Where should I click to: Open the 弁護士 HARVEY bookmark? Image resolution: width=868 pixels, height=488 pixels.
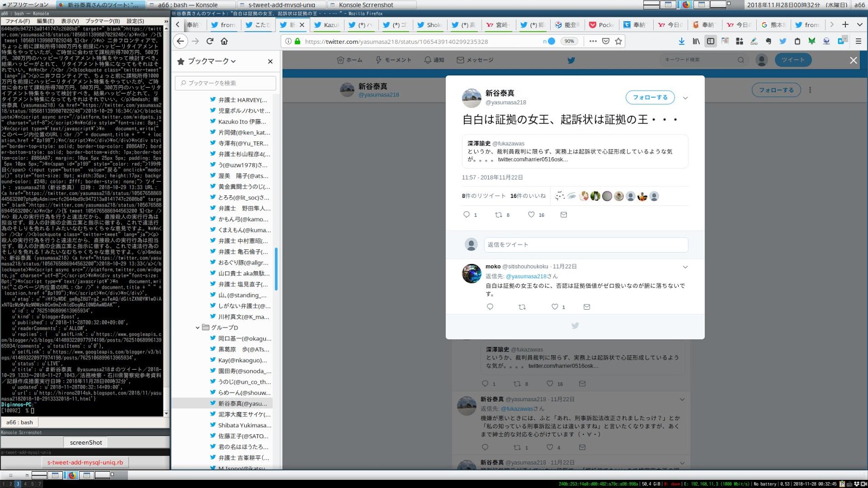click(242, 100)
